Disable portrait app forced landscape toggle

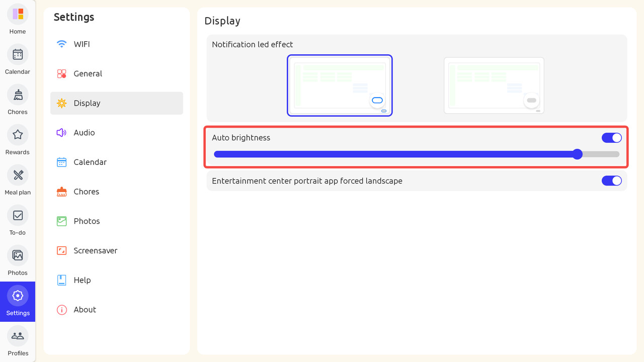611,181
